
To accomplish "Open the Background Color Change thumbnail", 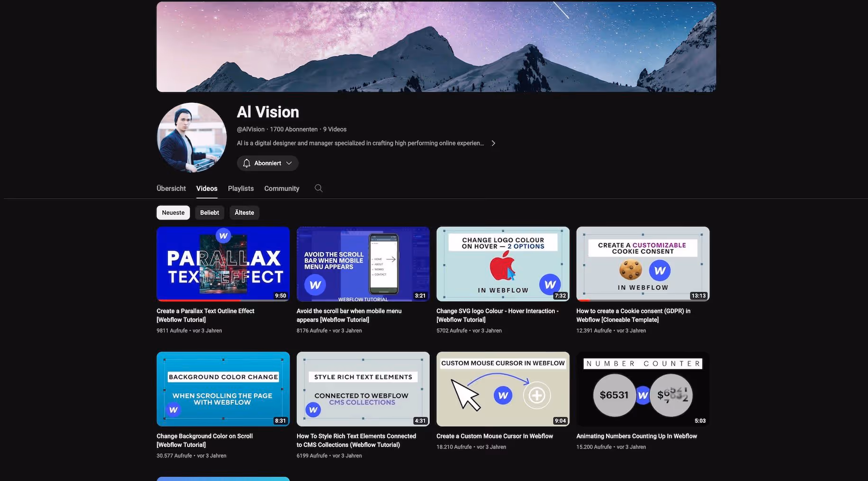I will point(223,389).
